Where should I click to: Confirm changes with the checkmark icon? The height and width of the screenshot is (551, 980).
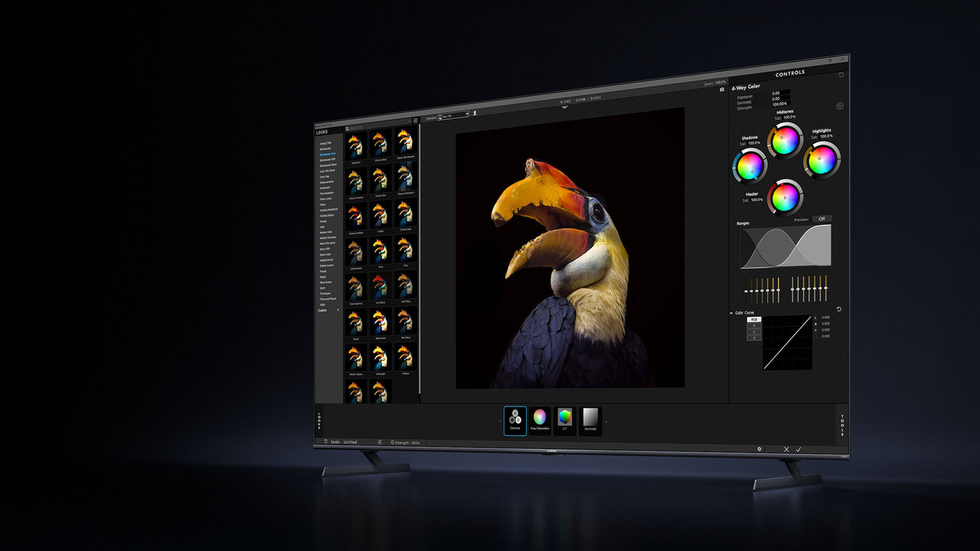click(x=799, y=449)
